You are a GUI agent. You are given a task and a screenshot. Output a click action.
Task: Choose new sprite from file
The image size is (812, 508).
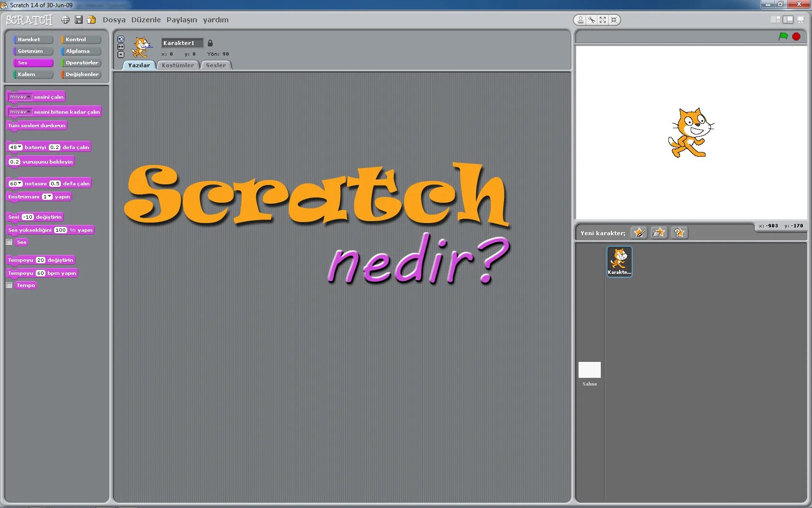[x=659, y=233]
